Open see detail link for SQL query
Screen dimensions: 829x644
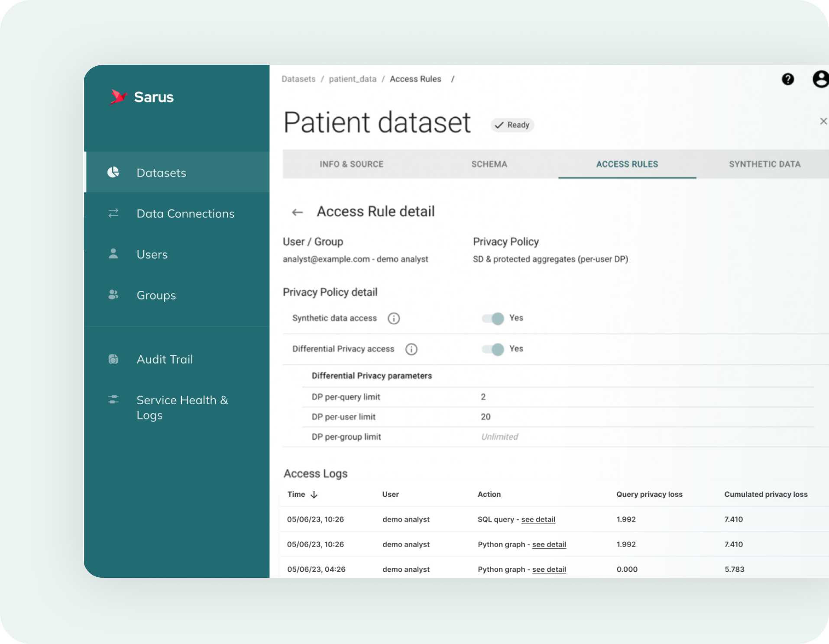(538, 519)
